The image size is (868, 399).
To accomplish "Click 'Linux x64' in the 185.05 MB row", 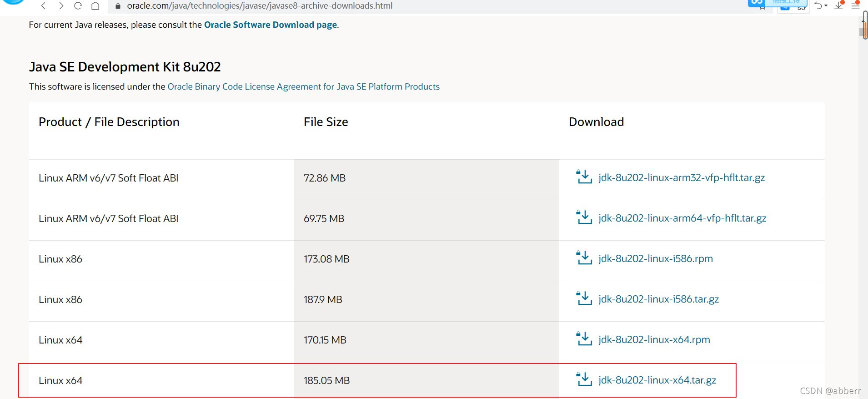I will 60,380.
